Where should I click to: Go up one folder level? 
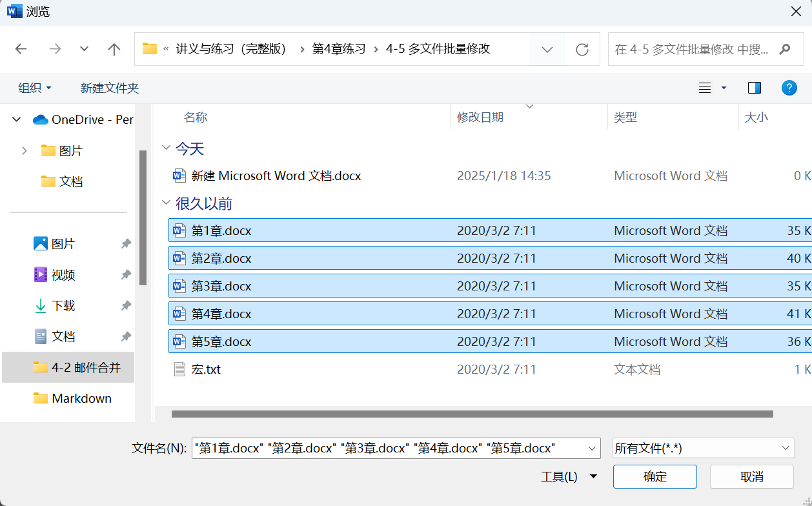pyautogui.click(x=114, y=49)
